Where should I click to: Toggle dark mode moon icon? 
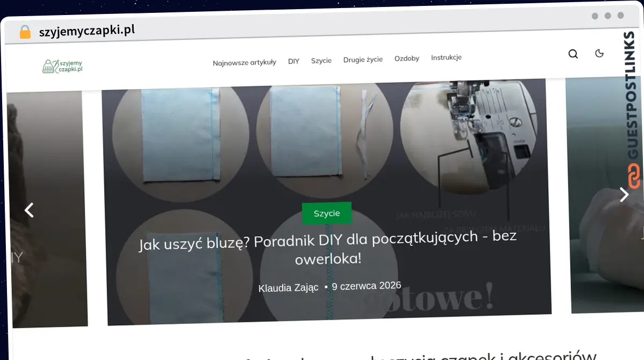(x=600, y=53)
